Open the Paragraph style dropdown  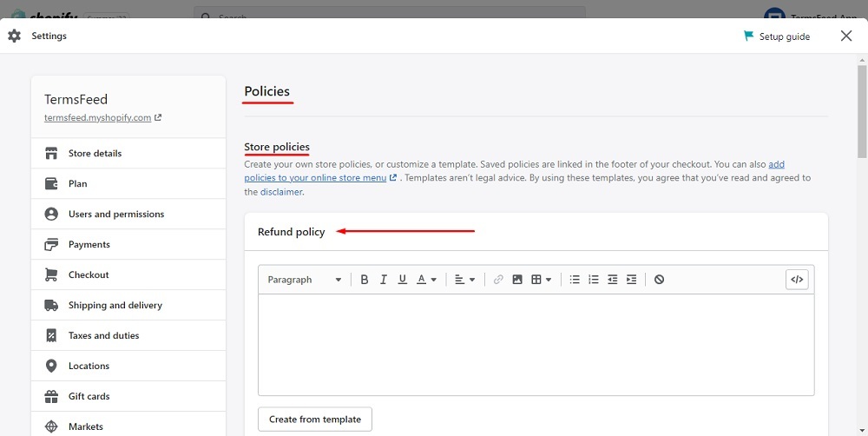click(x=305, y=280)
